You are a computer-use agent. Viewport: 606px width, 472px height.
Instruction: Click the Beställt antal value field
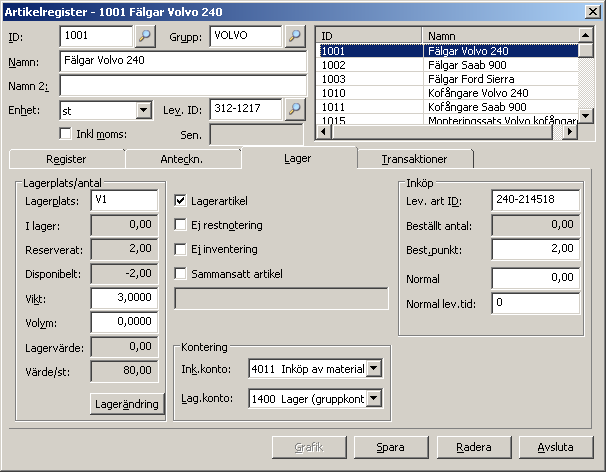(536, 225)
